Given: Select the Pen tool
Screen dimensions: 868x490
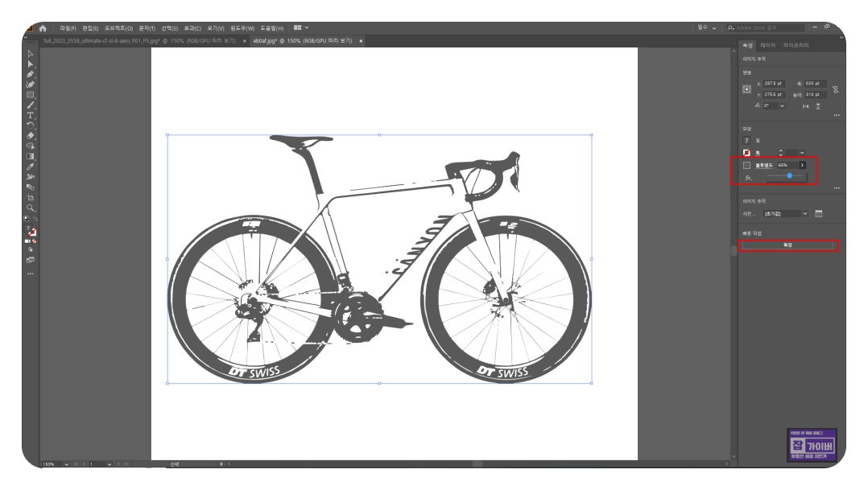Looking at the screenshot, I should click(31, 74).
